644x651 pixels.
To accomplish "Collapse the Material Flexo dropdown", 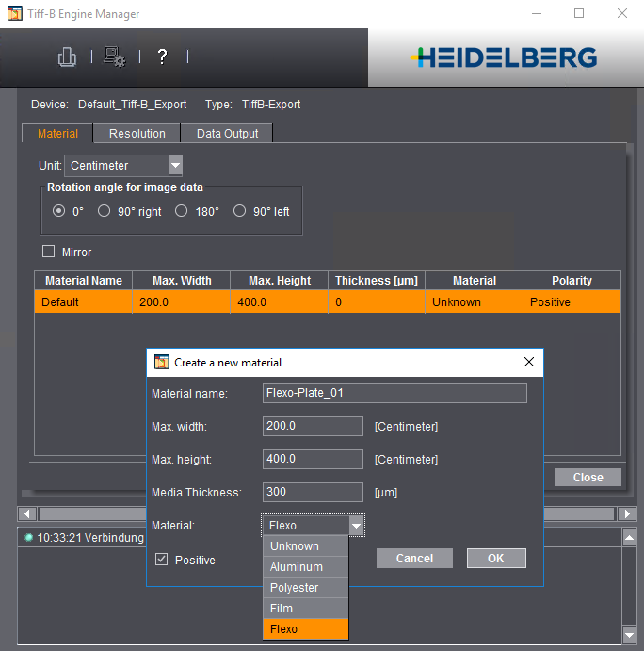I will [356, 526].
